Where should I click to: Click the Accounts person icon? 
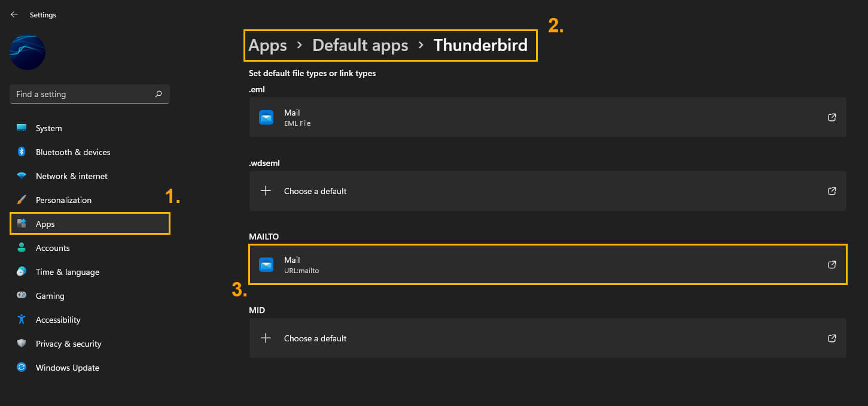point(22,248)
